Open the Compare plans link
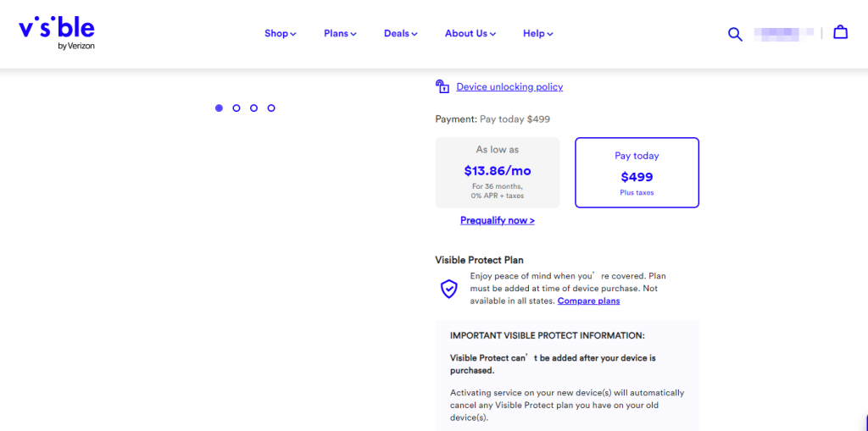Viewport: 868px width, 431px height. [588, 301]
